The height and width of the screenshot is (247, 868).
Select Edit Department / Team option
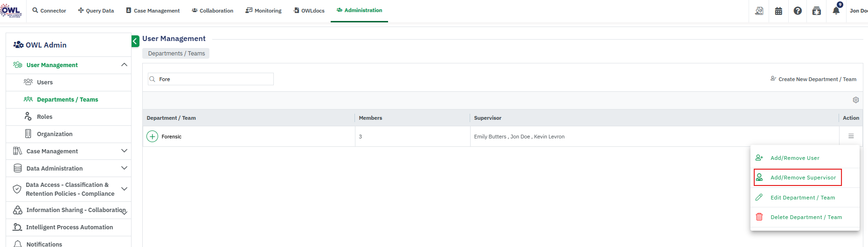(802, 198)
